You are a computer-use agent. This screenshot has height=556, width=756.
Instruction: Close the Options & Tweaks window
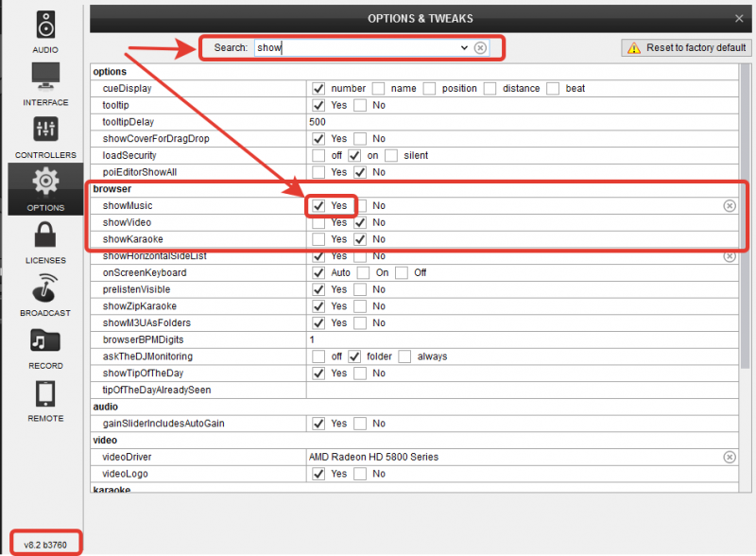739,18
